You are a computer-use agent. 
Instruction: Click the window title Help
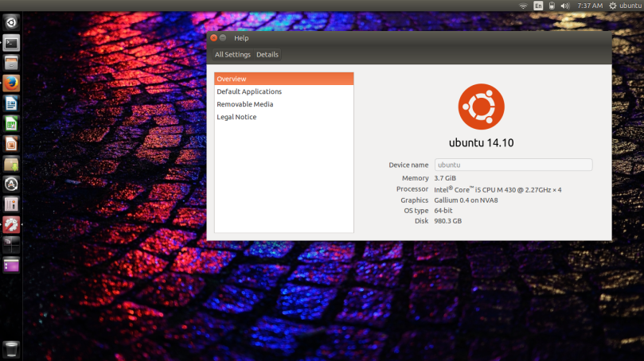coord(241,38)
